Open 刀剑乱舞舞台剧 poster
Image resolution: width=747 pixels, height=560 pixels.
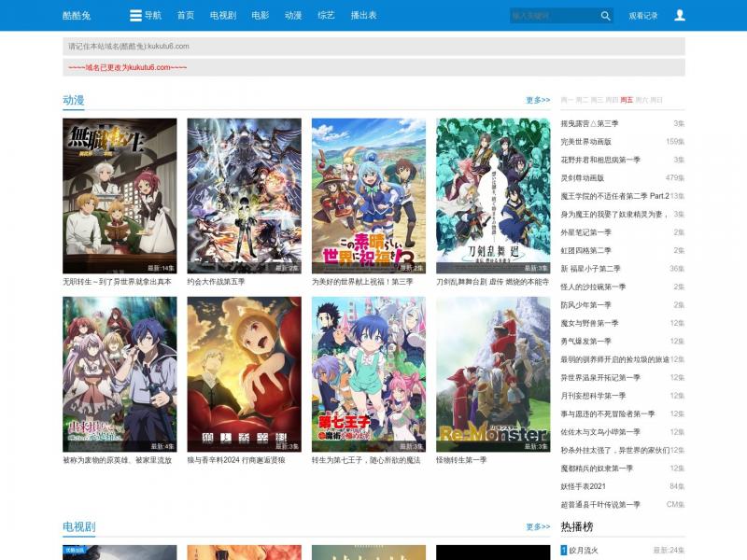(x=493, y=196)
